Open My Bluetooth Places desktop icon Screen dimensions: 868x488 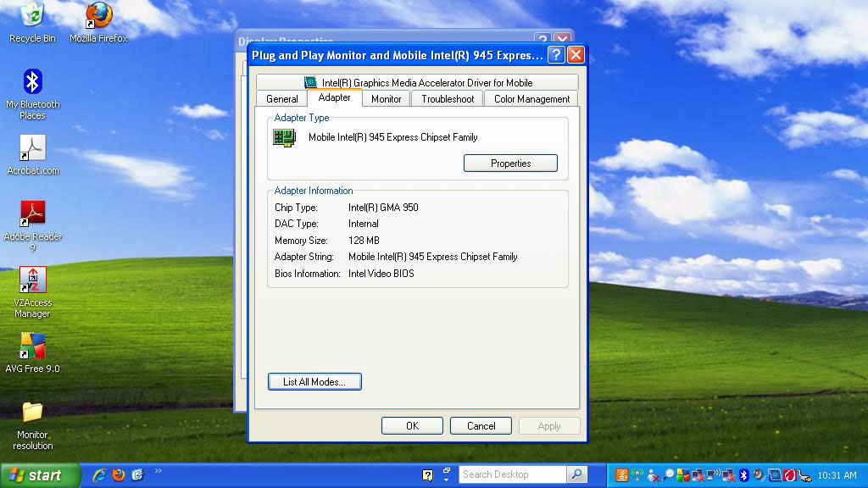[x=32, y=94]
